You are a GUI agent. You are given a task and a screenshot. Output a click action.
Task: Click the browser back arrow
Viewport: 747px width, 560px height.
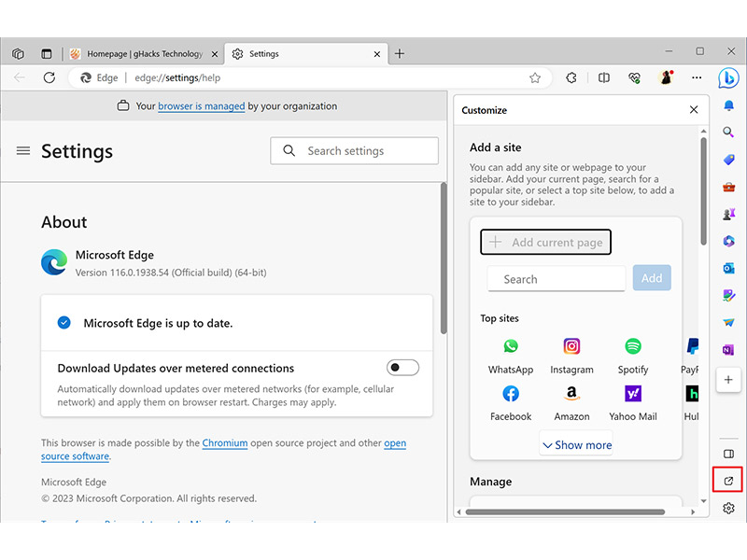click(20, 77)
